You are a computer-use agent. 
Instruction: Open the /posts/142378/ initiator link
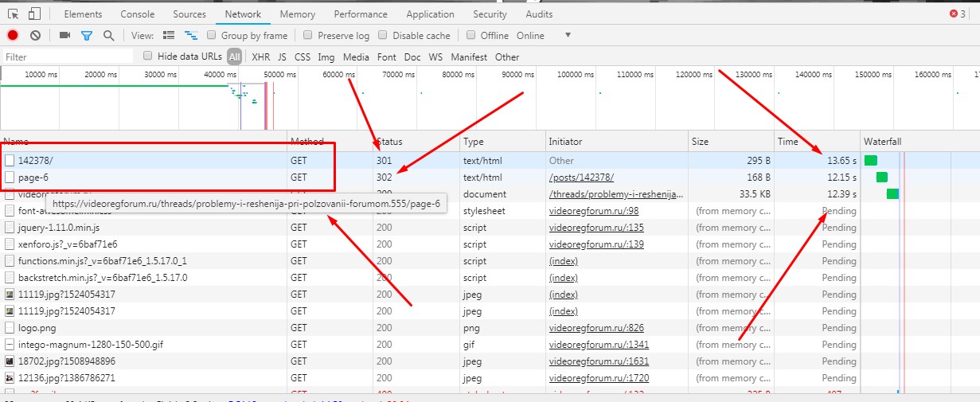click(x=581, y=178)
